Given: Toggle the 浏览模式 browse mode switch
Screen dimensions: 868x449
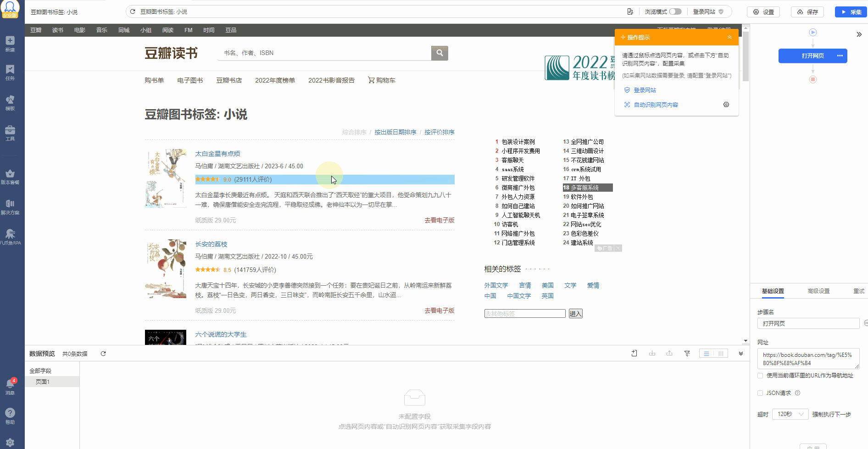Looking at the screenshot, I should coord(675,11).
